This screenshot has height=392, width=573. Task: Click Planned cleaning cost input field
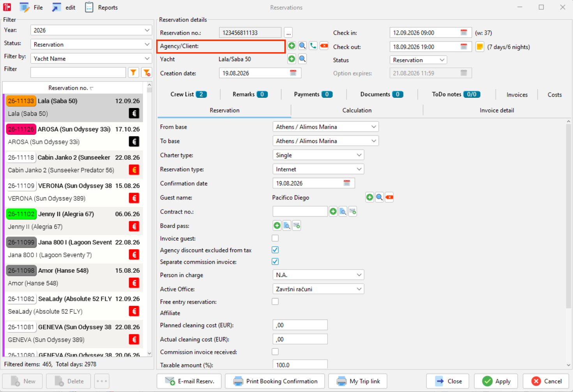tap(300, 325)
